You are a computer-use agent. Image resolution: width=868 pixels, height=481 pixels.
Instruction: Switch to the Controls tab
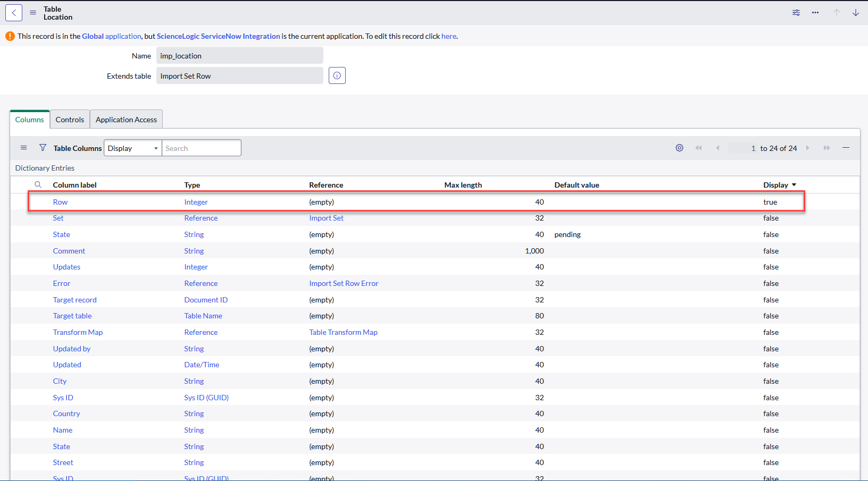tap(70, 120)
